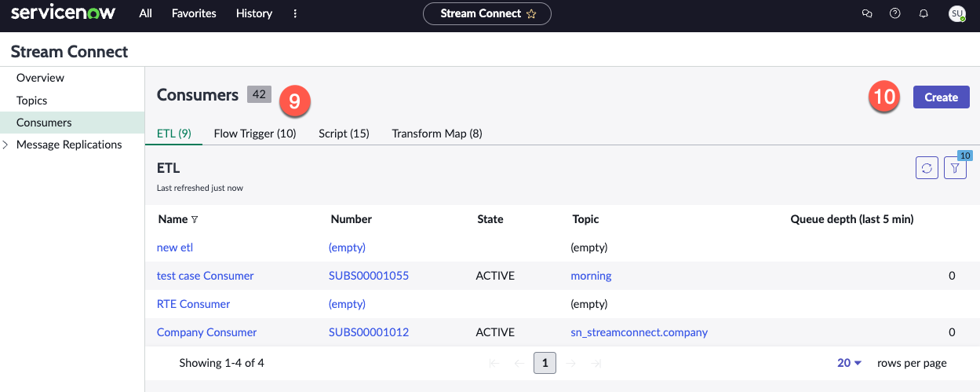Go to last page arrow
Image resolution: width=980 pixels, height=392 pixels.
coord(596,363)
